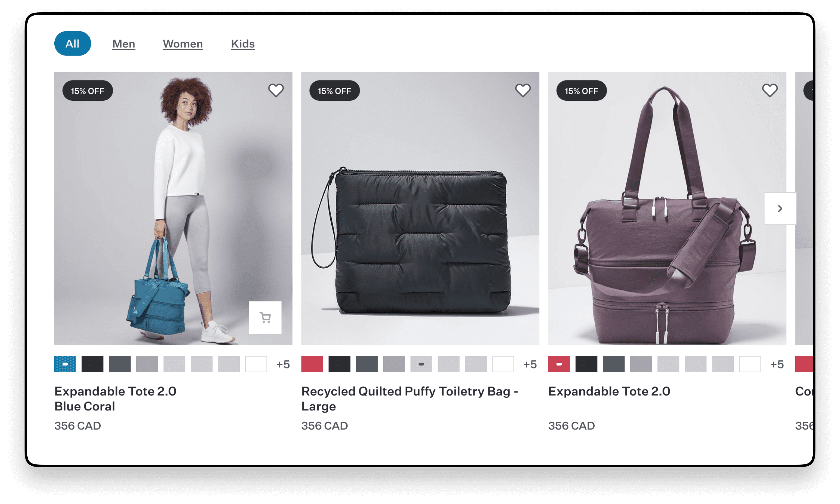Screen dimensions: 840x504
Task: Expand +5 more colors for purple tote
Action: pyautogui.click(x=777, y=364)
